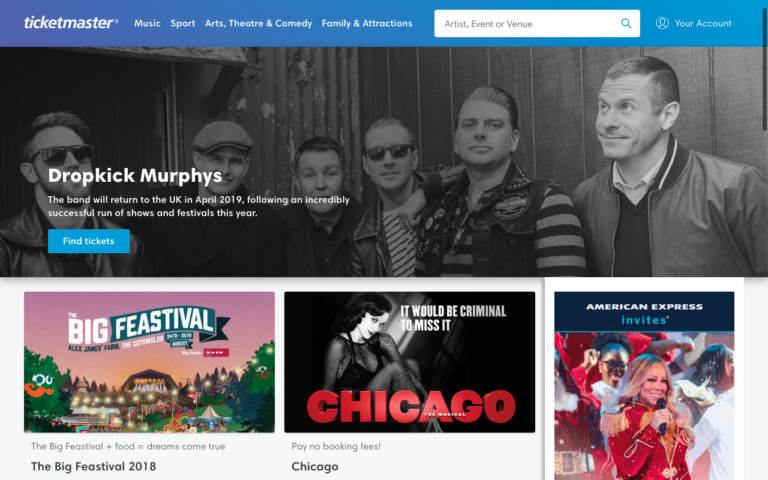Go to Family & Attractions
This screenshot has width=768, height=480.
point(366,23)
